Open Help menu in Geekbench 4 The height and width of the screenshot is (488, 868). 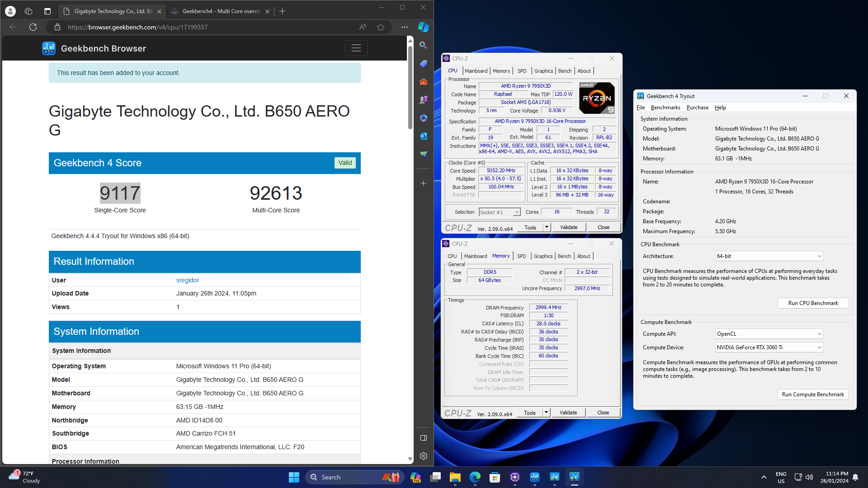pyautogui.click(x=720, y=108)
